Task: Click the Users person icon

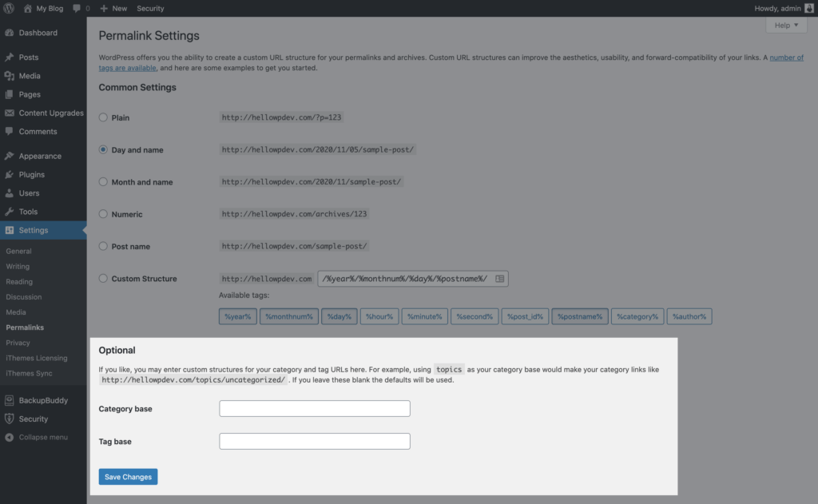Action: (x=10, y=193)
